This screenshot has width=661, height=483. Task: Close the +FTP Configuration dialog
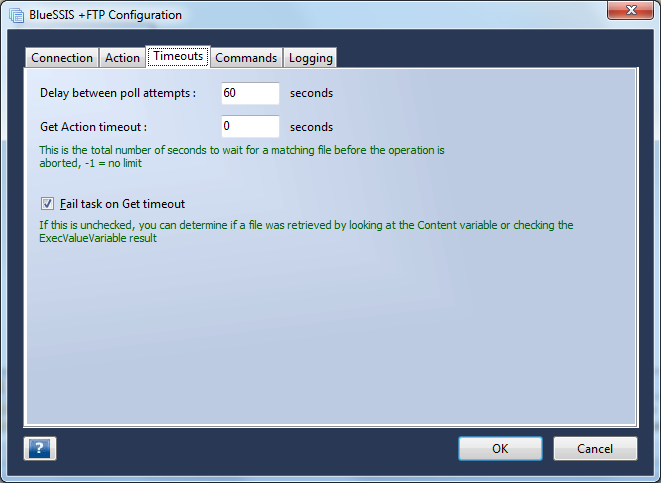tap(630, 10)
